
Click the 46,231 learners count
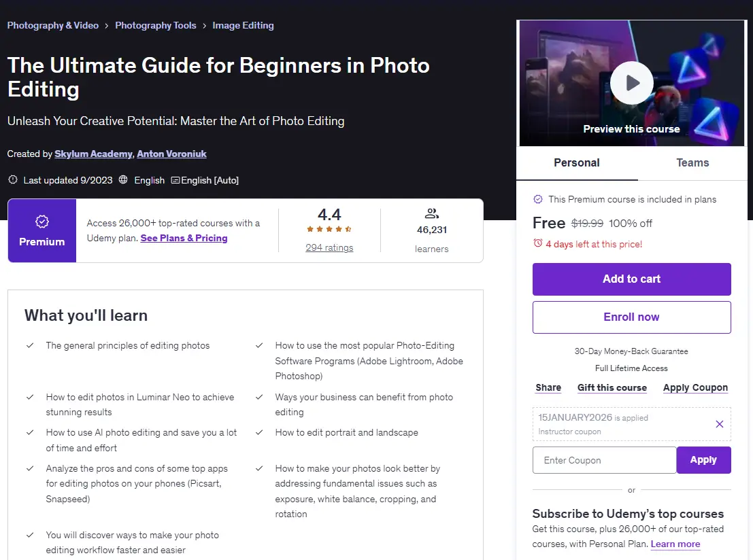point(432,230)
